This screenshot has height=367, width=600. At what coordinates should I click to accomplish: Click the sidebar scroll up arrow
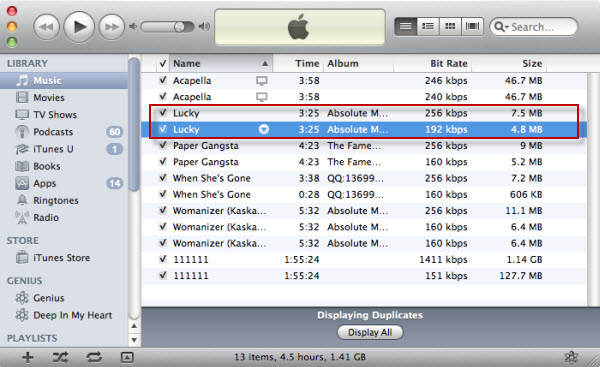click(134, 326)
